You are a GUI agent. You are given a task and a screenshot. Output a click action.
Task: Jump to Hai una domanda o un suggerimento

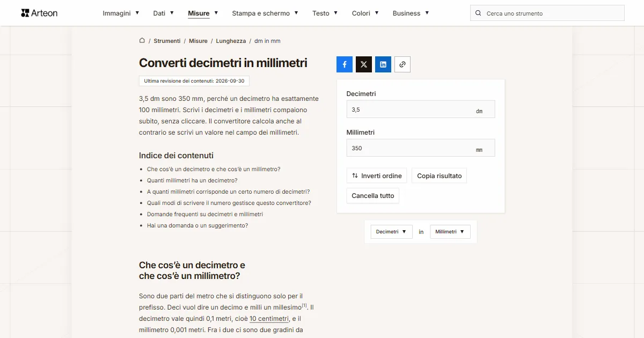197,225
